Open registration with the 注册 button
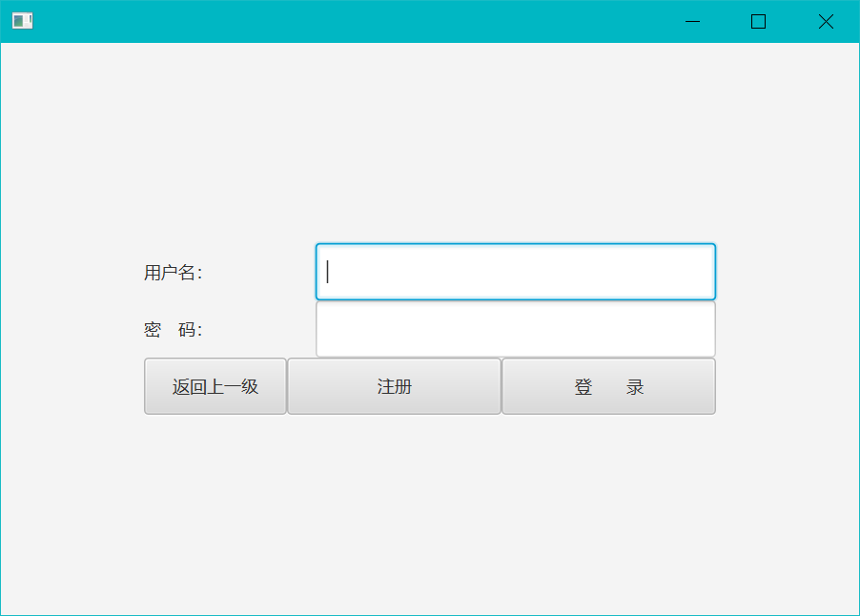Viewport: 860px width, 616px height. click(x=394, y=386)
